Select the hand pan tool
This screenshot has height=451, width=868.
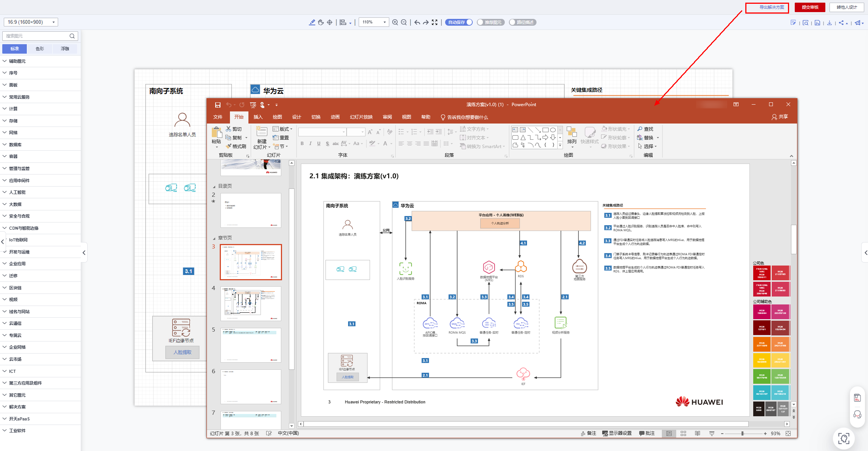(321, 22)
